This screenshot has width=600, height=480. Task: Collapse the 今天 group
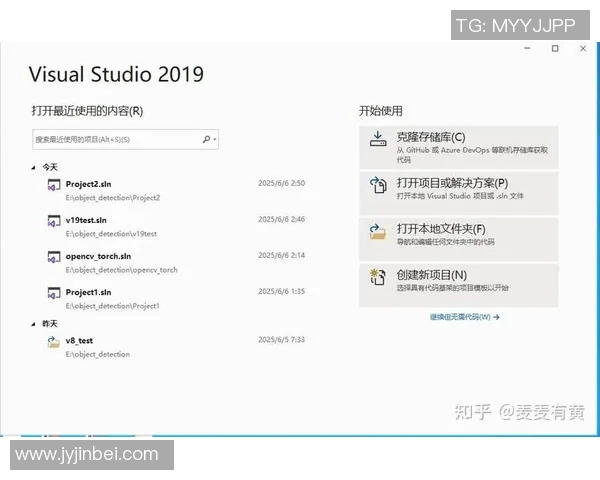click(33, 167)
